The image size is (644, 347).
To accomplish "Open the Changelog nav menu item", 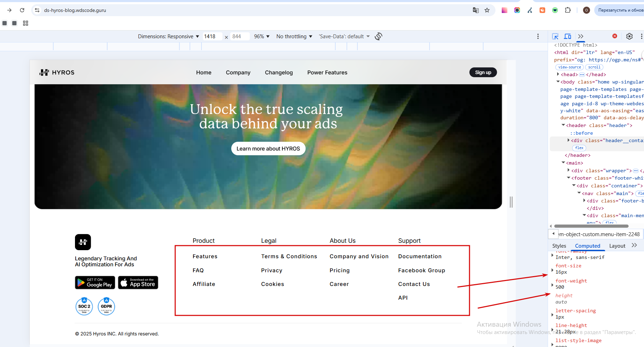I will pyautogui.click(x=279, y=73).
